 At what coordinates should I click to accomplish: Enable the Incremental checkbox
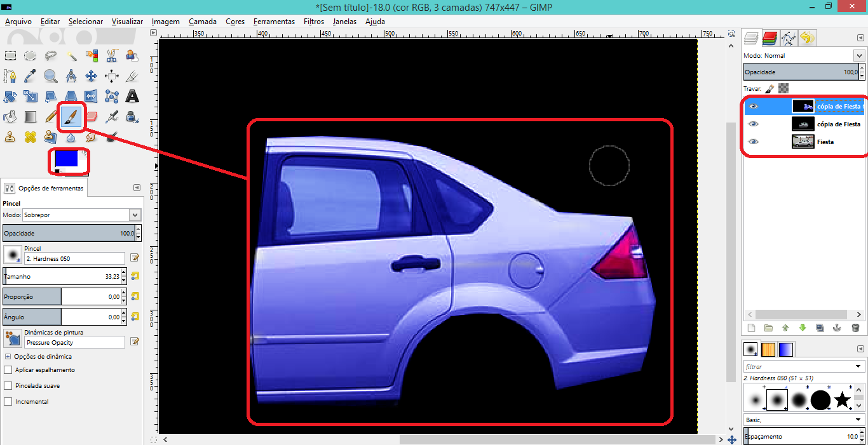click(x=8, y=402)
